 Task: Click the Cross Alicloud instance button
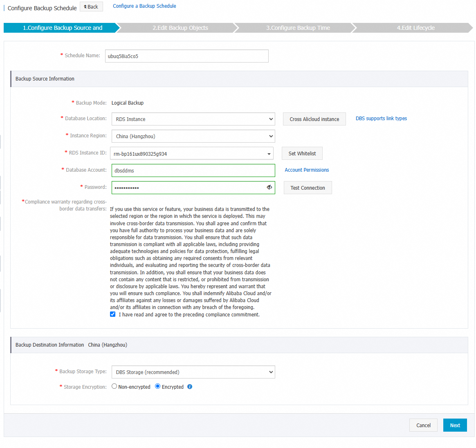314,119
